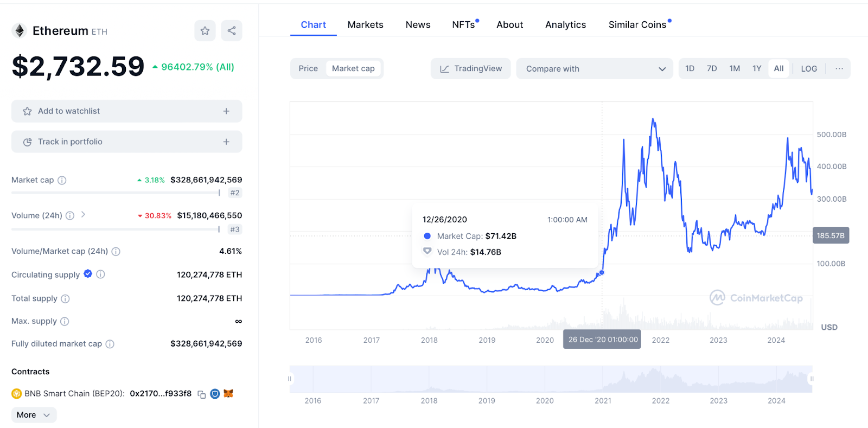Click the 26 Dec '20 01:00:00 axis label
This screenshot has width=868, height=428.
pyautogui.click(x=602, y=340)
